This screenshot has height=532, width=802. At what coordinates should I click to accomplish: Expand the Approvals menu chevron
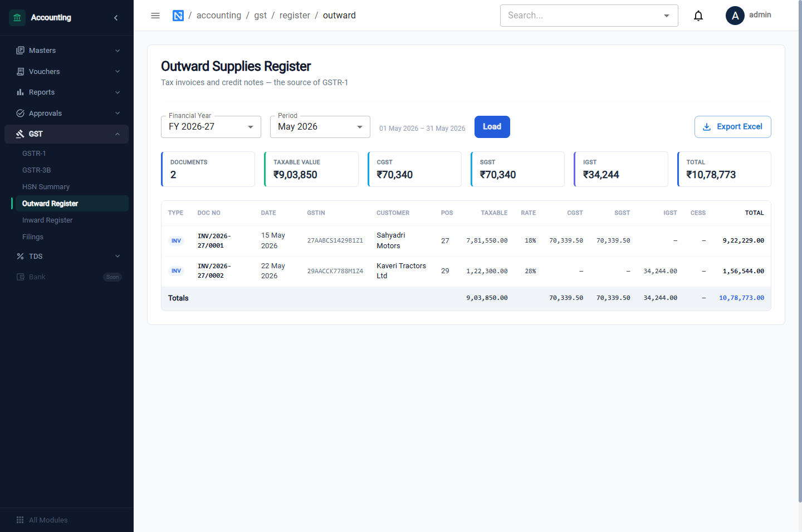click(x=118, y=114)
